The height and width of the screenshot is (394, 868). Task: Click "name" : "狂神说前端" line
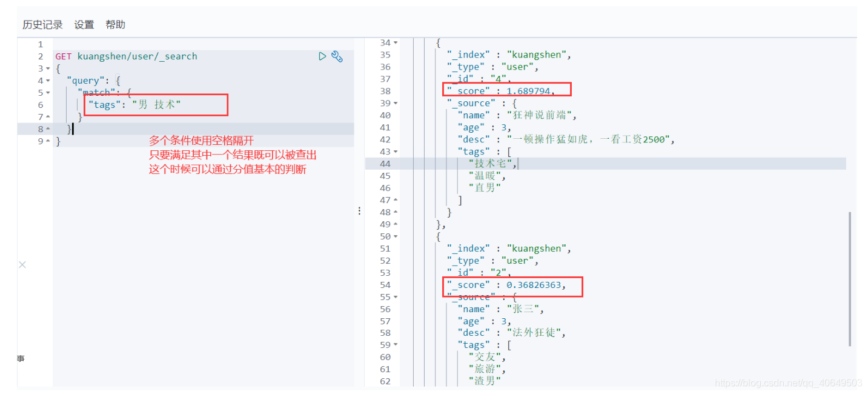[518, 115]
